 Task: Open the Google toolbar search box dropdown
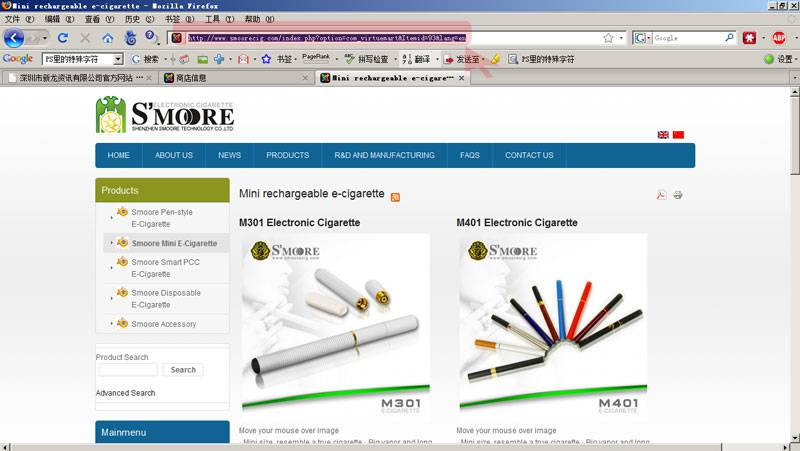tap(118, 59)
